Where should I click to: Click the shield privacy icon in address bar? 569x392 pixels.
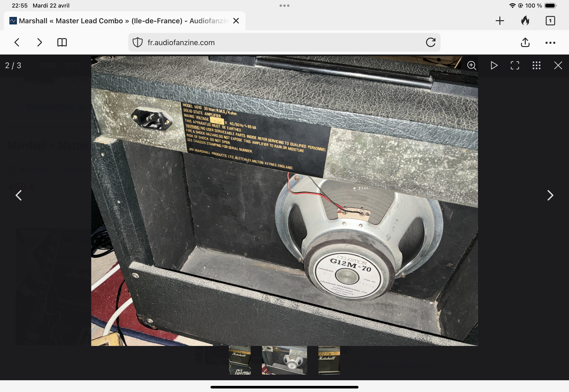(x=138, y=43)
